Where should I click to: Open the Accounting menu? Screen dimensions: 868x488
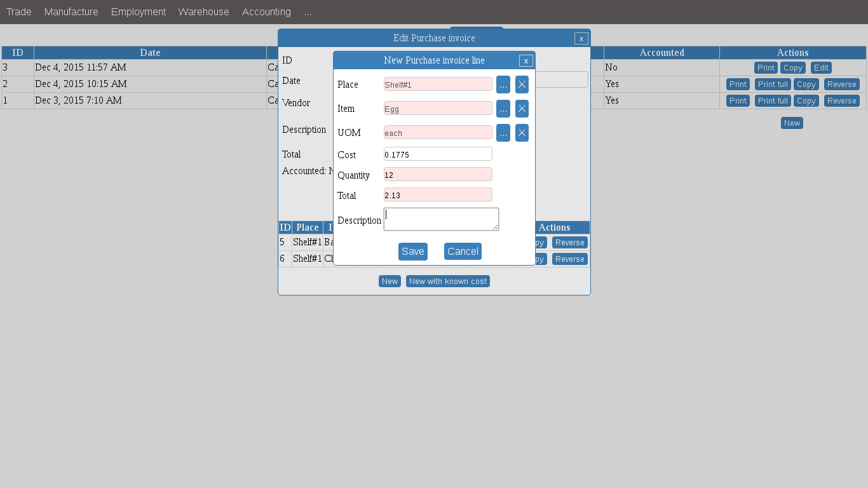[266, 11]
